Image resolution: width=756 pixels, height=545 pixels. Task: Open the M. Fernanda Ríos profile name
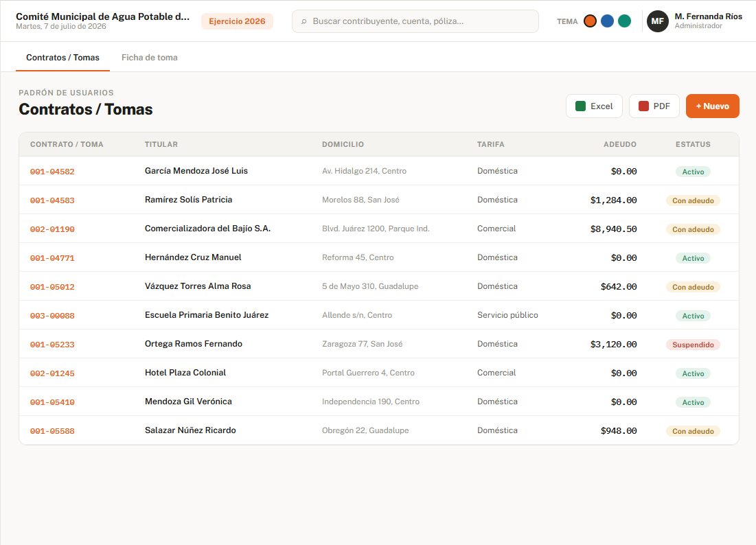[x=708, y=16]
